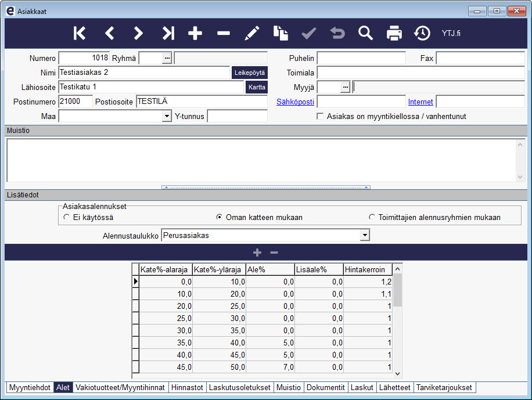
Task: Open the Myyjä lookup ellipsis button
Action: pos(345,87)
